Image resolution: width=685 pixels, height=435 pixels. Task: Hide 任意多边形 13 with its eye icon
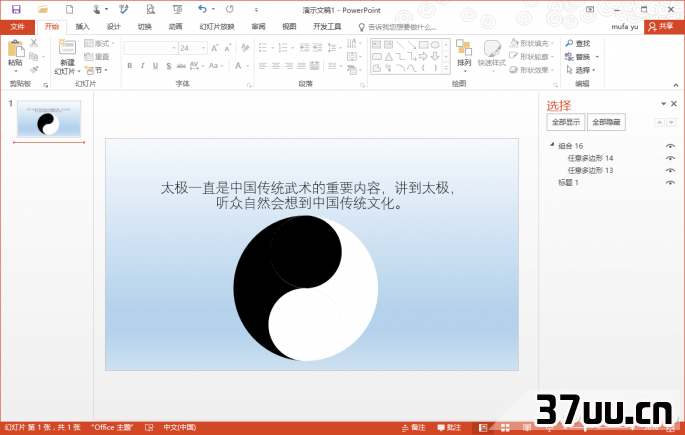[x=670, y=170]
